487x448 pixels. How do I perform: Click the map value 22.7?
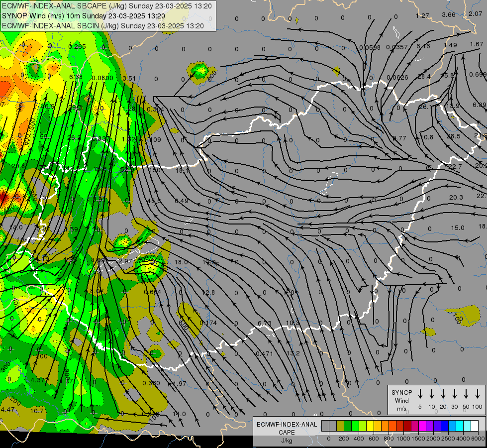[x=455, y=167]
